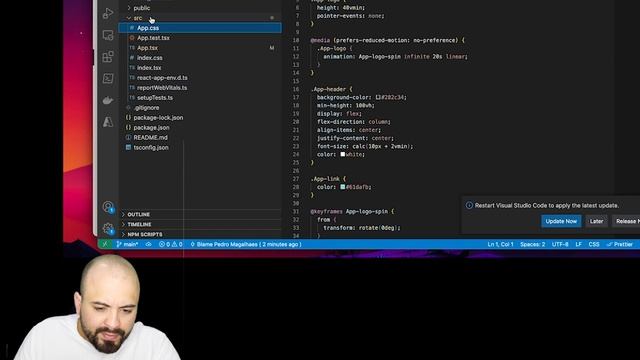The image size is (640, 360).
Task: Click the LF end-of-line indicator
Action: [x=578, y=244]
